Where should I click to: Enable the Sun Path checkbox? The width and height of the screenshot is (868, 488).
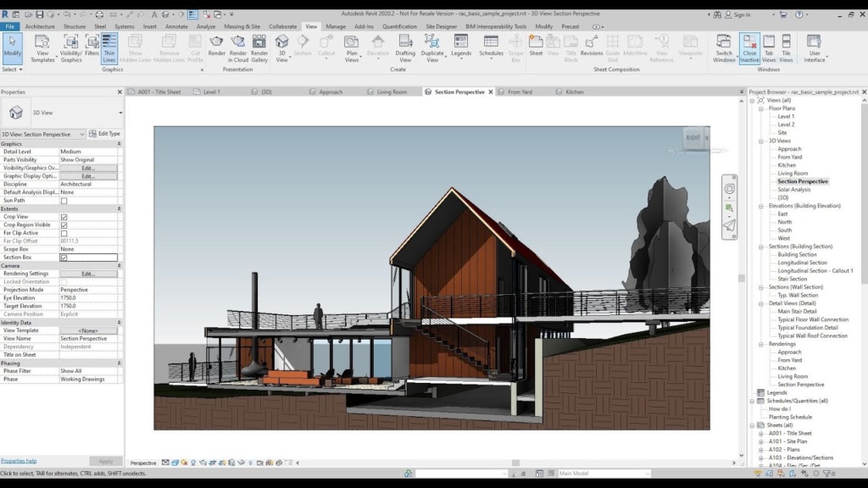click(64, 201)
